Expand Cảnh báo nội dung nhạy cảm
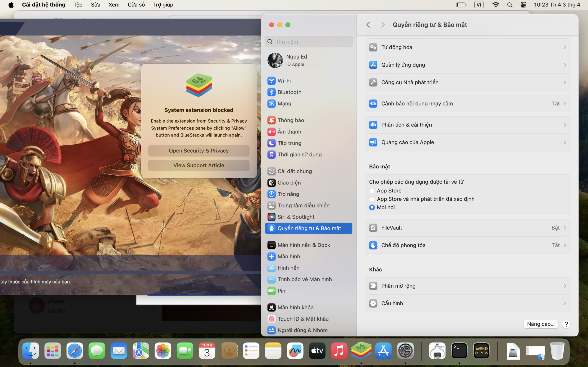This screenshot has height=367, width=588. tap(467, 104)
